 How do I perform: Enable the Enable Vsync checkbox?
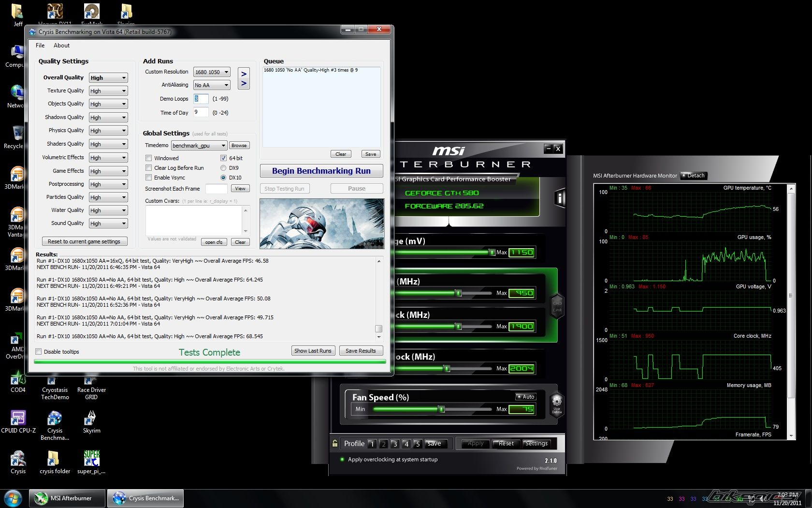click(149, 178)
